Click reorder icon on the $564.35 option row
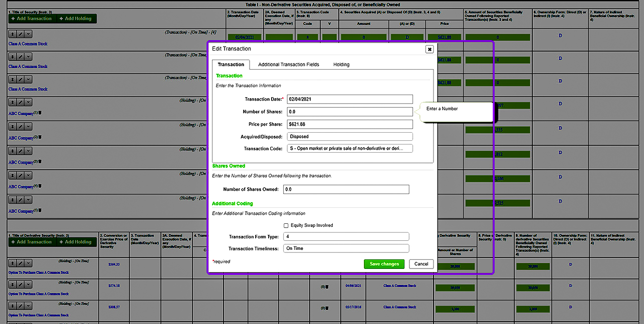644x324 pixels. (x=13, y=263)
